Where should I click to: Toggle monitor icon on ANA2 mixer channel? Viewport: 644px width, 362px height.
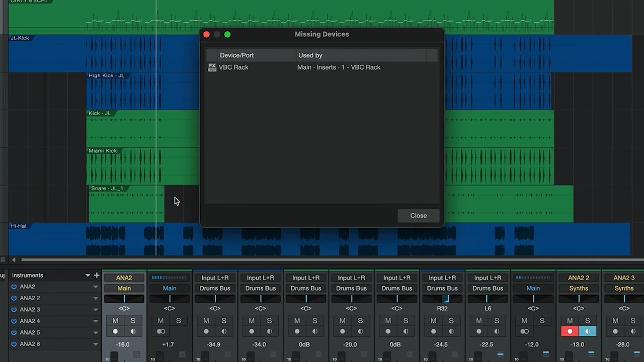133,332
